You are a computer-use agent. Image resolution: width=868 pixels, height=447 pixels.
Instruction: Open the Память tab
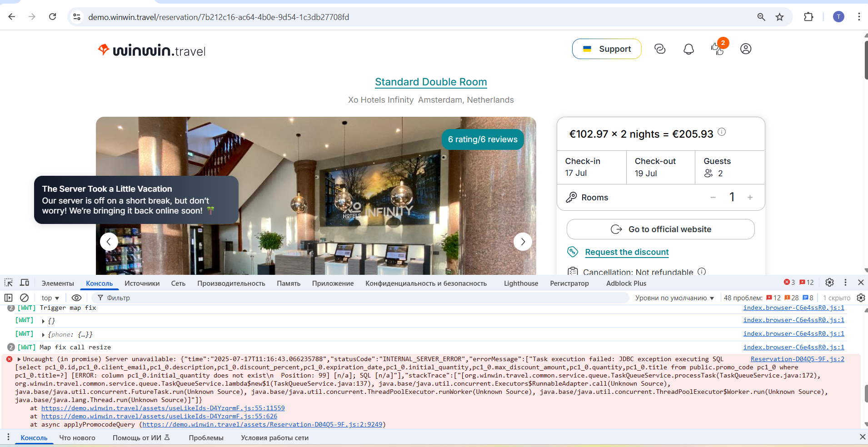click(x=289, y=283)
